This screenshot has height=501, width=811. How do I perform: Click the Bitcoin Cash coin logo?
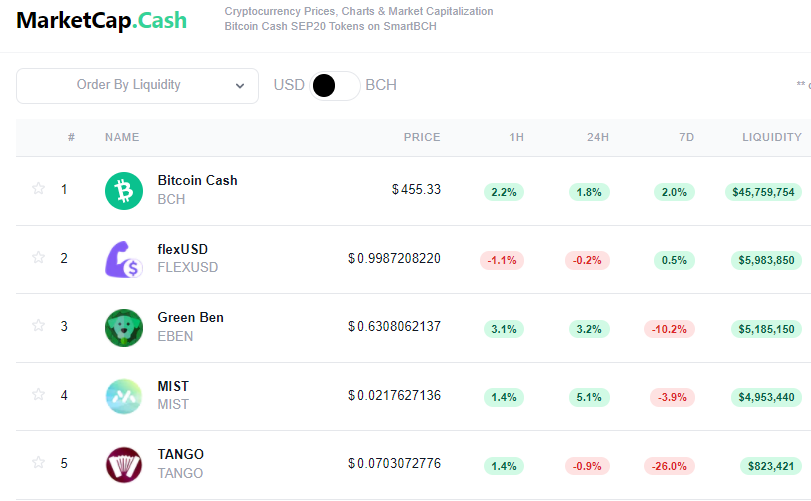(x=124, y=191)
